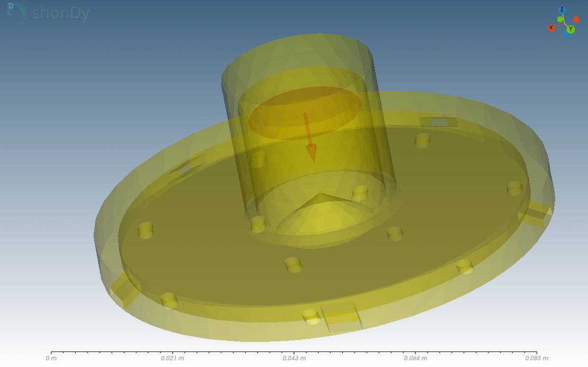
Task: Select the X axis on the orientation gizmo
Action: (551, 27)
